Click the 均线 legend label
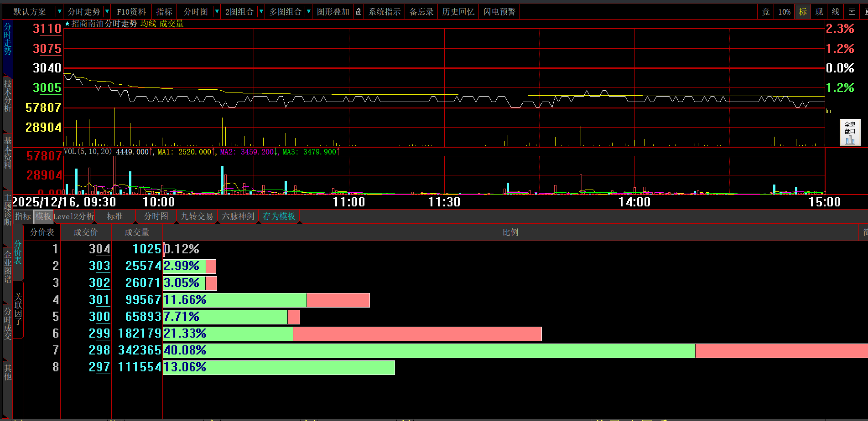 point(148,24)
